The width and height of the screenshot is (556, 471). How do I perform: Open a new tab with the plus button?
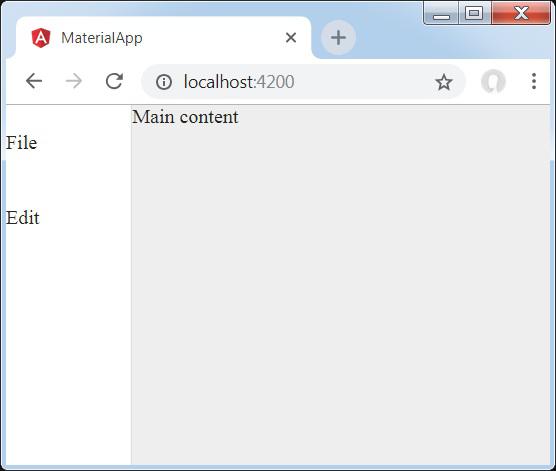click(338, 38)
